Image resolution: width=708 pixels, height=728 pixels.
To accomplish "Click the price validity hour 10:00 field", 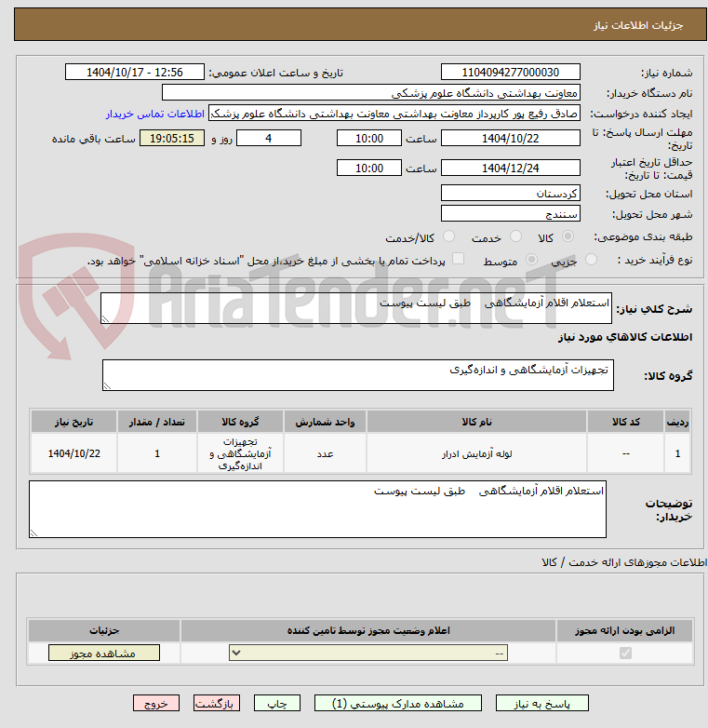I will click(x=369, y=169).
